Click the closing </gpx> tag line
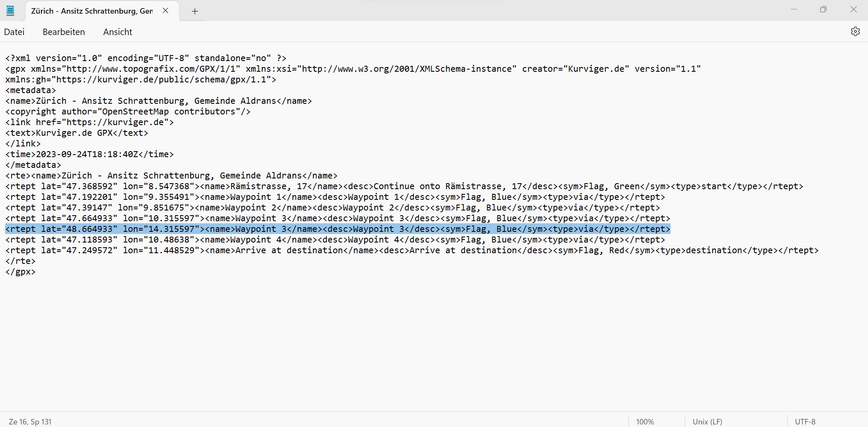The width and height of the screenshot is (868, 427). (x=20, y=272)
